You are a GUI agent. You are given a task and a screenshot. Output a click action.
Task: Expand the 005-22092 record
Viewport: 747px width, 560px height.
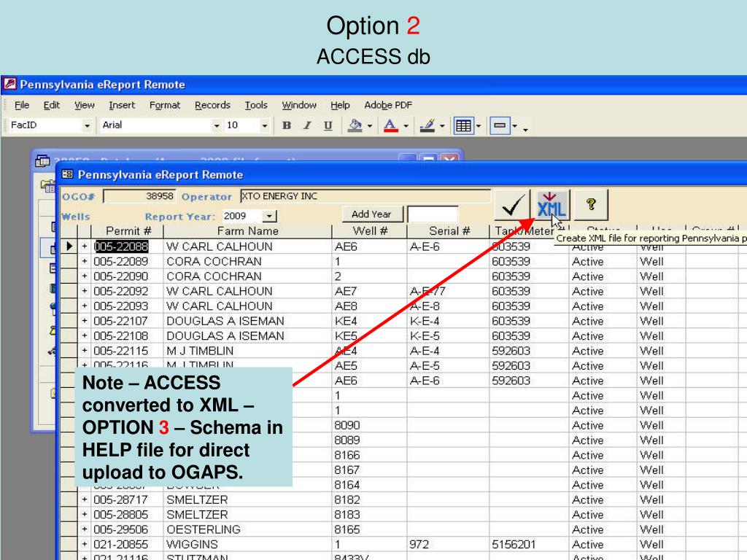(85, 291)
